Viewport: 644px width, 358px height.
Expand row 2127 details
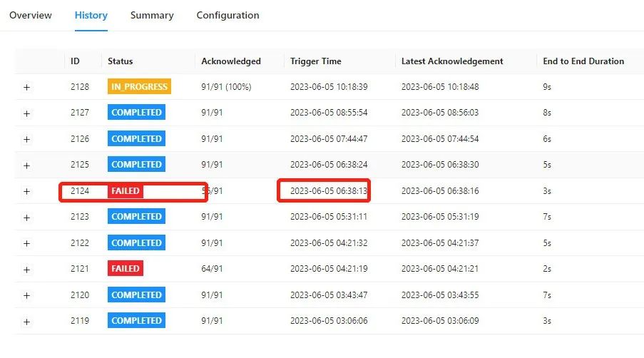[27, 113]
